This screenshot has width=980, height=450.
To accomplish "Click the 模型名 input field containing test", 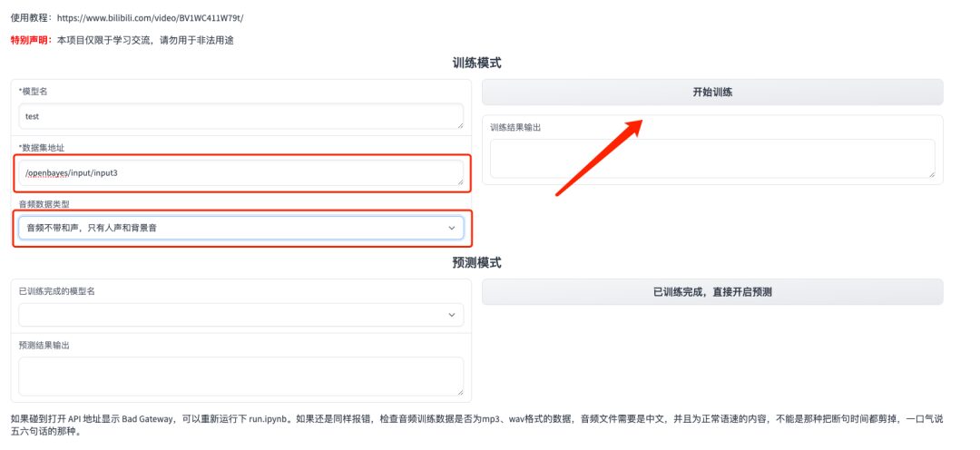I will 240,116.
